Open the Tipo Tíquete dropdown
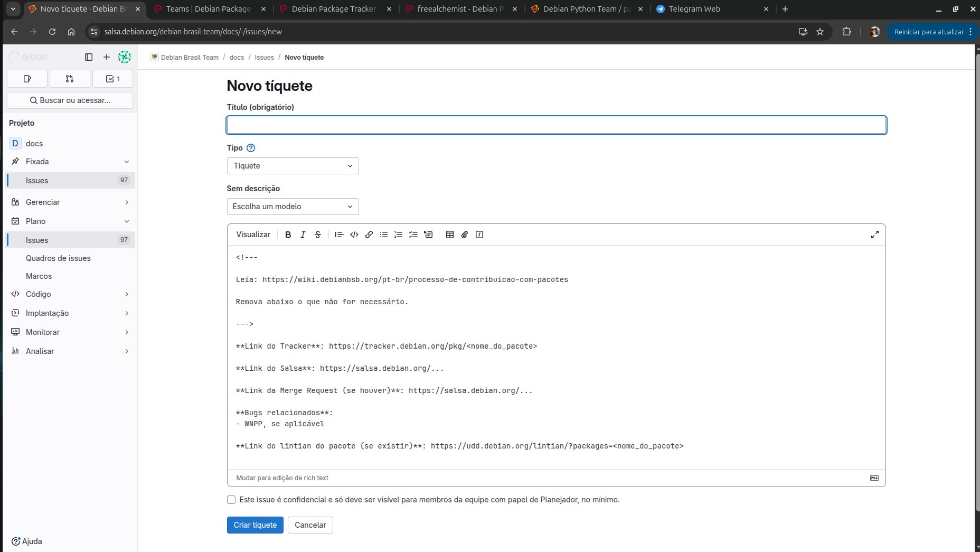The image size is (980, 552). coord(293,166)
